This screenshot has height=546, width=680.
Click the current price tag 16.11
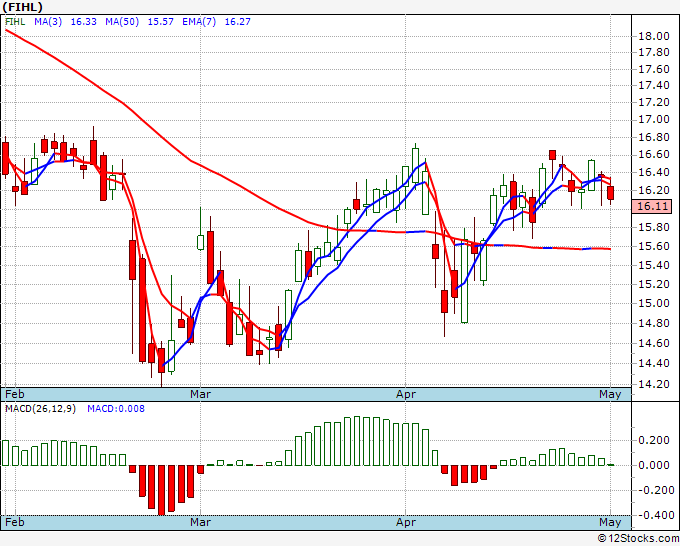tap(653, 206)
